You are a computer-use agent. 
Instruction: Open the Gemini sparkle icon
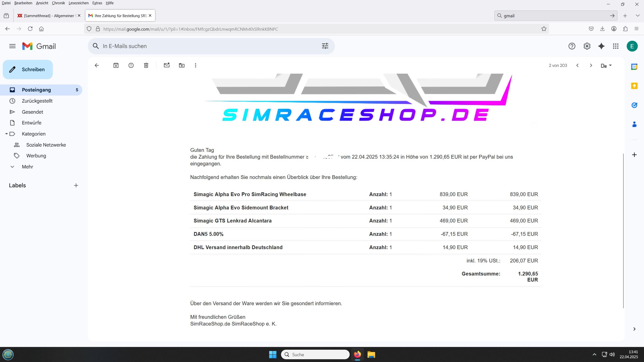tap(601, 46)
